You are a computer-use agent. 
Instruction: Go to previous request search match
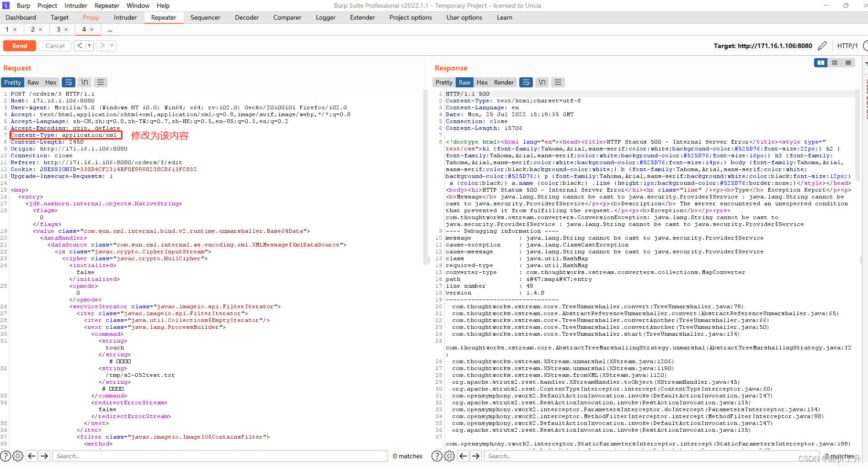(x=32, y=456)
